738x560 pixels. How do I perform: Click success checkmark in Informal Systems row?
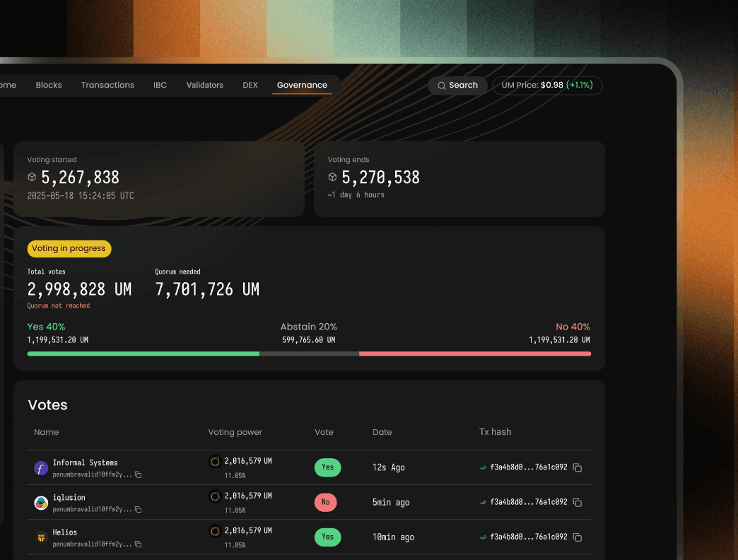click(483, 468)
